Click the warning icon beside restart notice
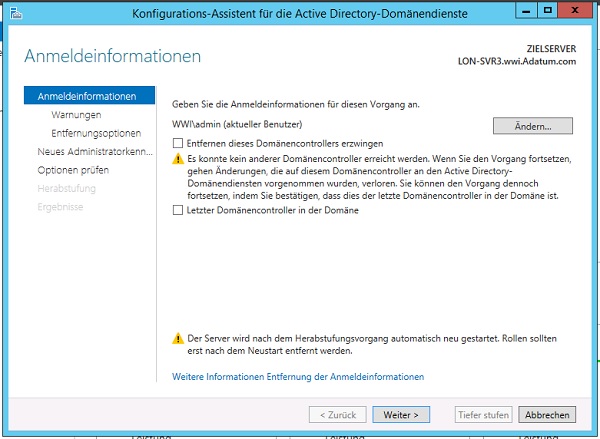600x439 pixels. click(x=178, y=338)
